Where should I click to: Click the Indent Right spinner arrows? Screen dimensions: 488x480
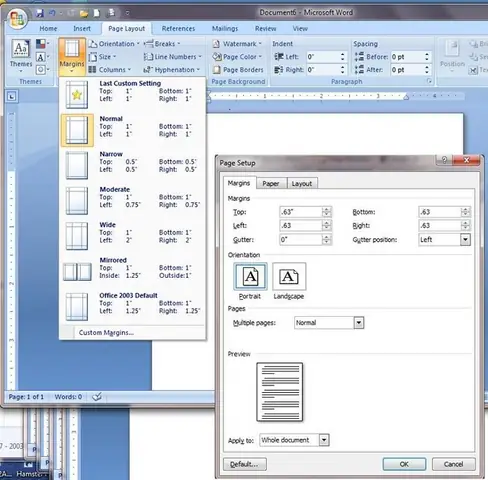point(343,70)
